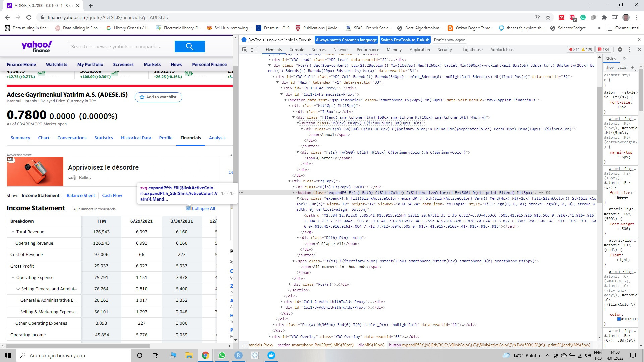The image size is (644, 362).
Task: Open the DevTools three-dot customize menu
Action: point(630,49)
